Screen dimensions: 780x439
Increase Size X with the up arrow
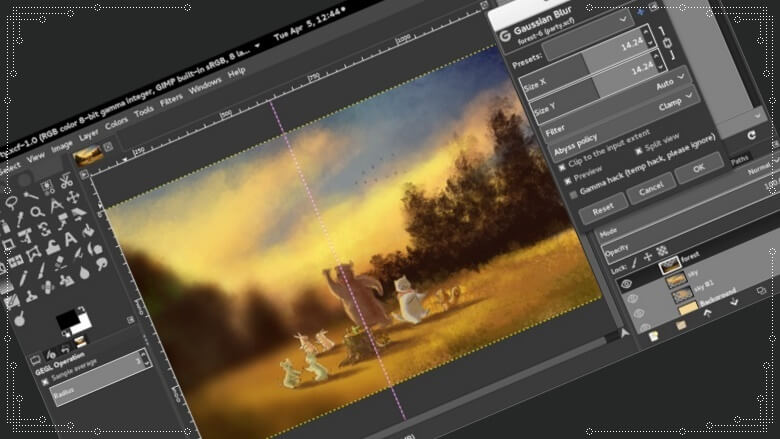tap(646, 31)
